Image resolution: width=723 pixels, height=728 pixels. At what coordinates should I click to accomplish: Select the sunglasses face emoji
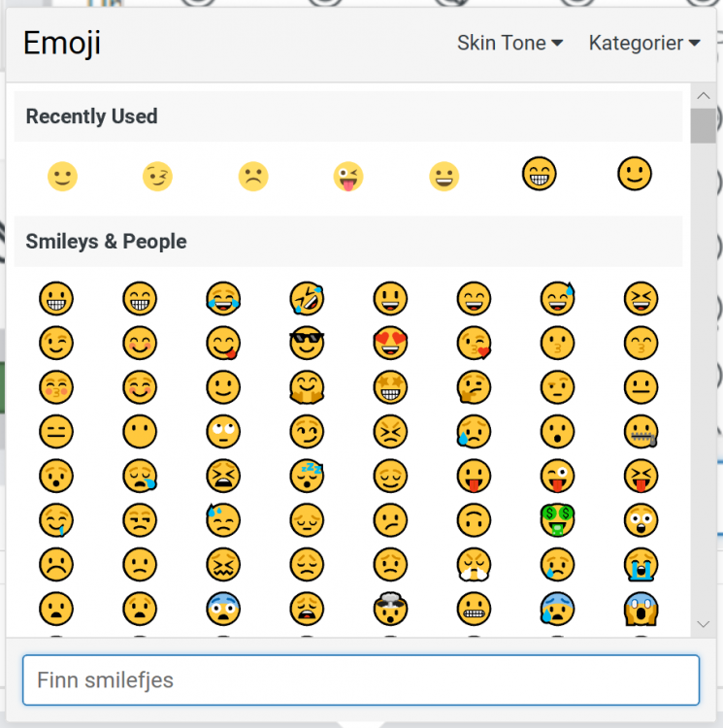[307, 343]
